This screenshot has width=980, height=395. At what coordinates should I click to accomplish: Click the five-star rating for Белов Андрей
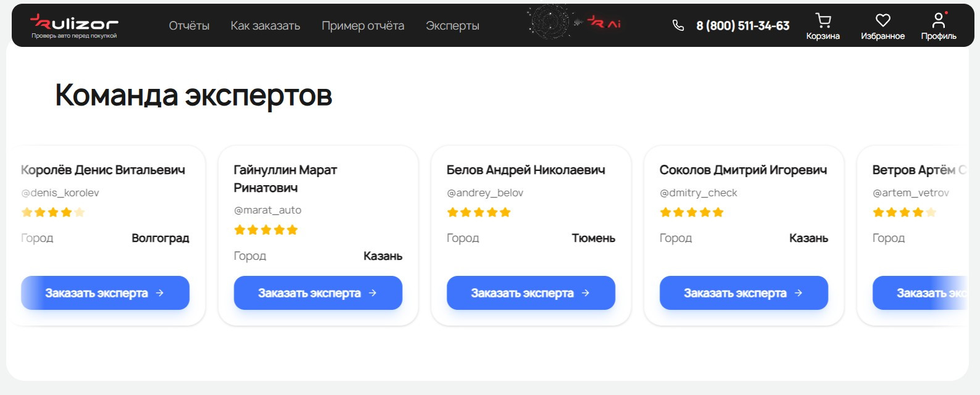(479, 212)
